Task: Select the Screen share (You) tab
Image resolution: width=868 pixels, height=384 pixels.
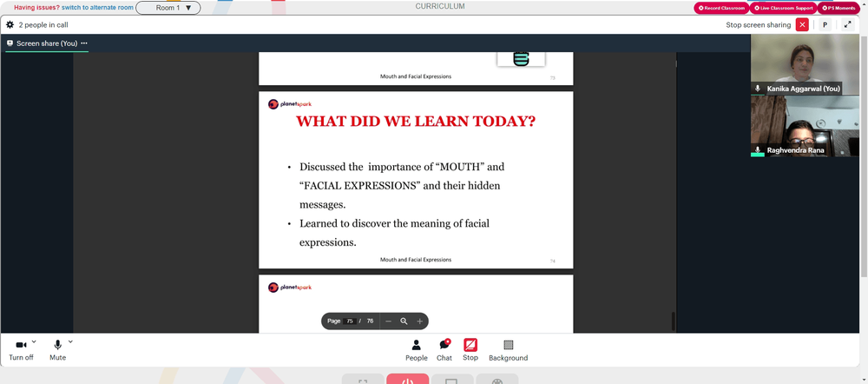Action: [x=47, y=43]
